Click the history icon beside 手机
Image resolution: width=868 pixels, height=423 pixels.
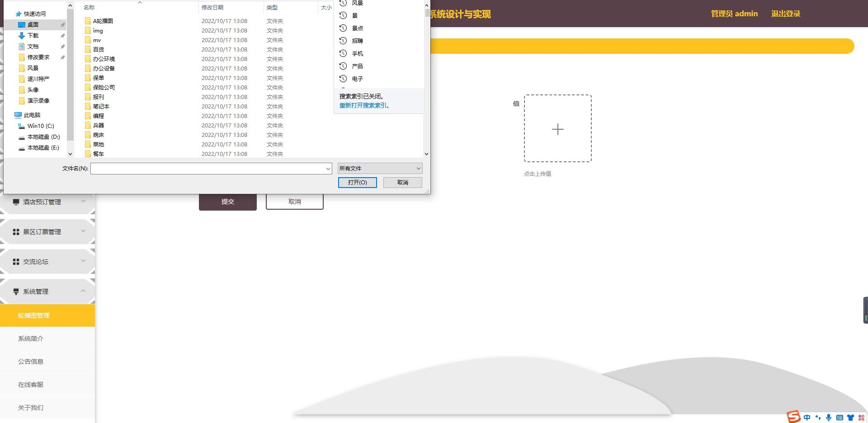point(343,53)
